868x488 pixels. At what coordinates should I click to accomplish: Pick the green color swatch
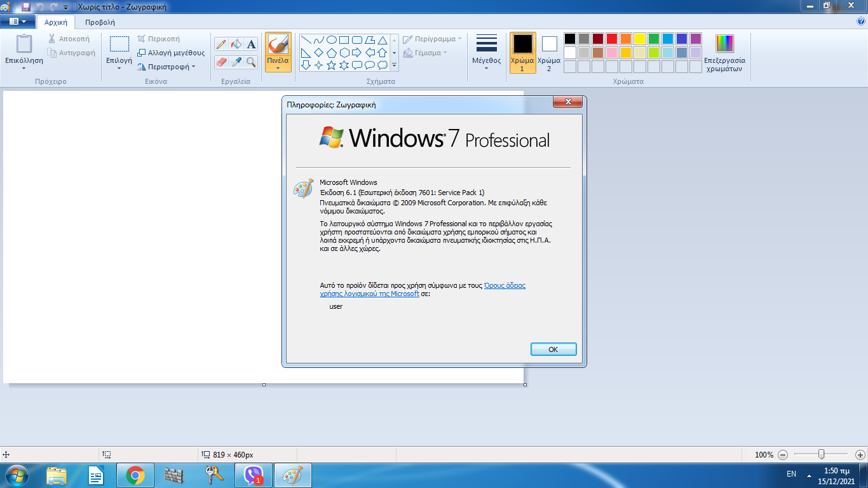654,39
